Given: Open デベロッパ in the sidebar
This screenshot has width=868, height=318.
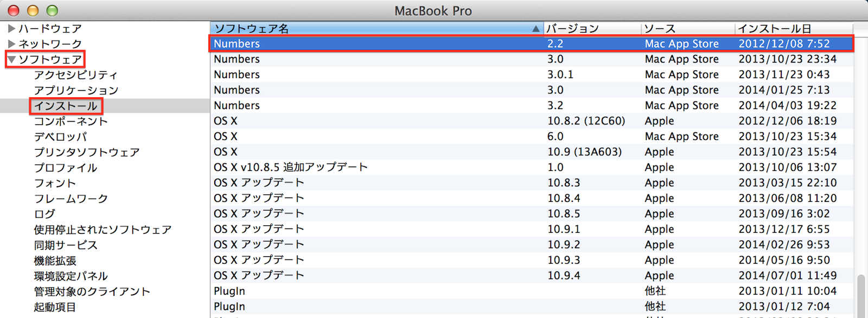Looking at the screenshot, I should click(x=60, y=137).
